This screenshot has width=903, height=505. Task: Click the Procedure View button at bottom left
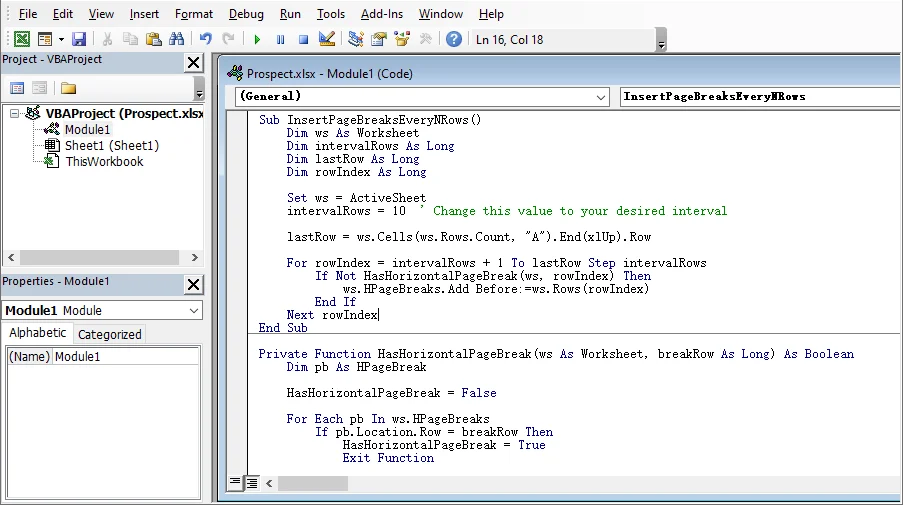[235, 483]
